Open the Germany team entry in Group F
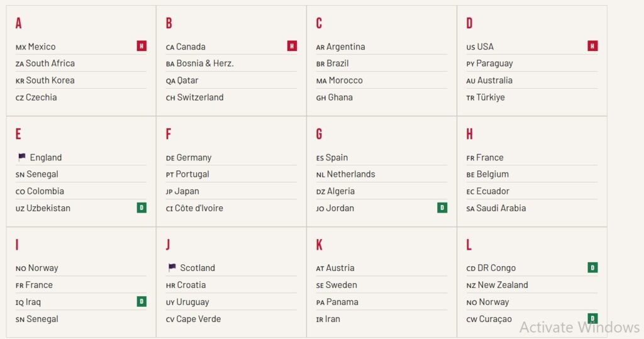The height and width of the screenshot is (339, 644). 189,158
